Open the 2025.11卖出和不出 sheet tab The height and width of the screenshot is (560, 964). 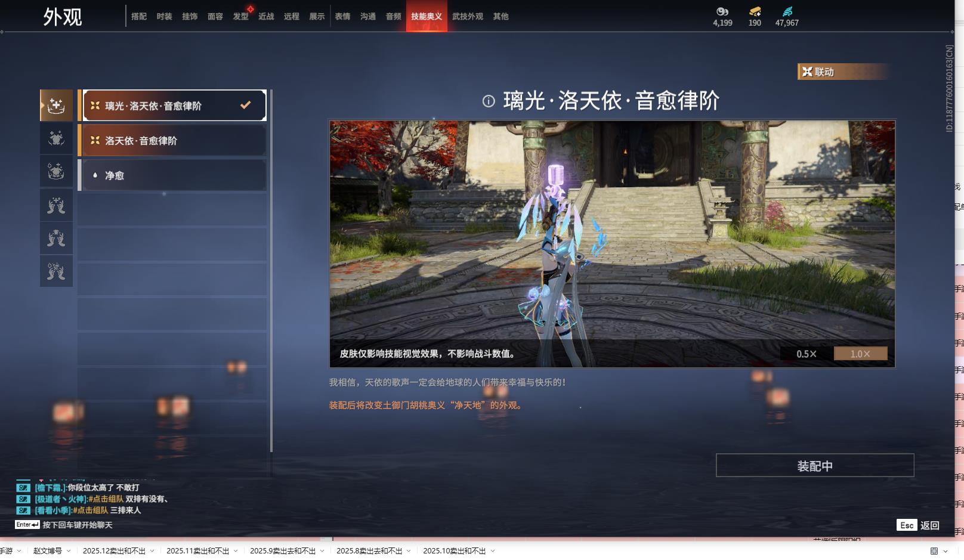click(x=197, y=551)
